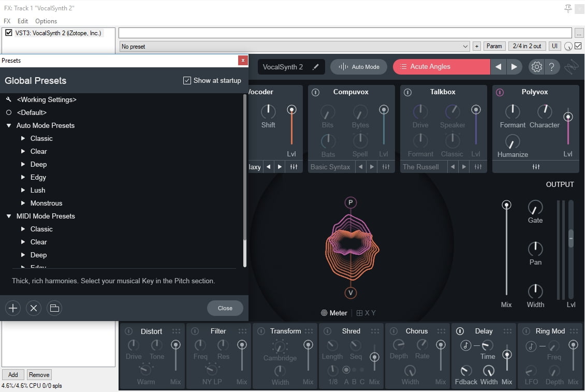Switch to Meter view
The height and width of the screenshot is (392, 585).
coord(334,313)
